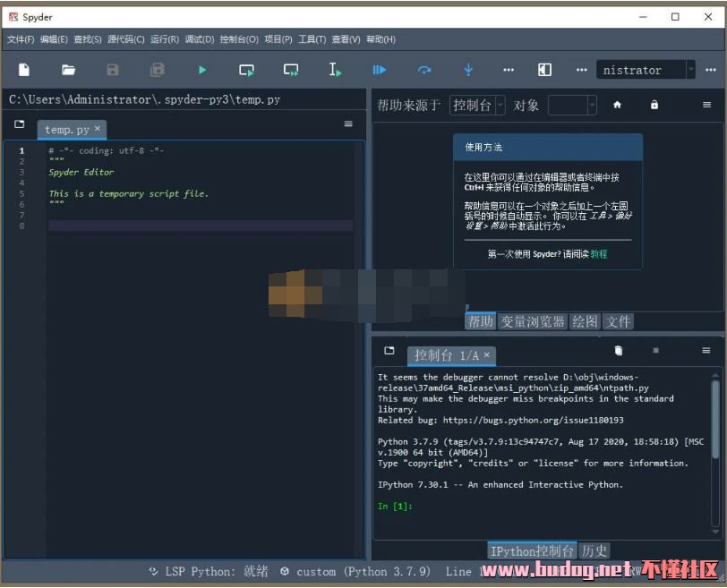Click the save file toolbar icon

(x=113, y=70)
